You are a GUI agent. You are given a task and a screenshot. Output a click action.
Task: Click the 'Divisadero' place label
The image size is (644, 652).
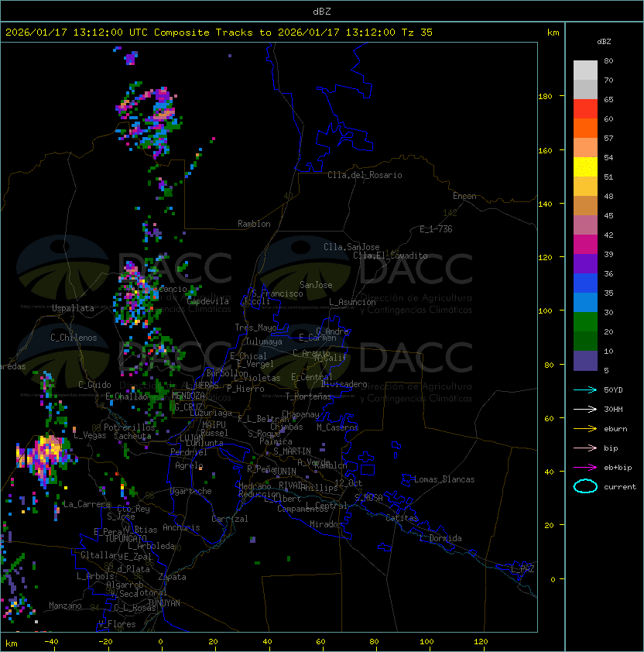[x=344, y=384]
